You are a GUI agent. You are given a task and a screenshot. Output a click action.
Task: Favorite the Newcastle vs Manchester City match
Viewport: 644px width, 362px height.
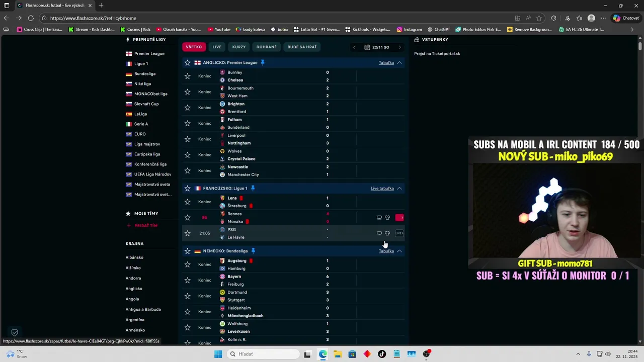(x=188, y=170)
